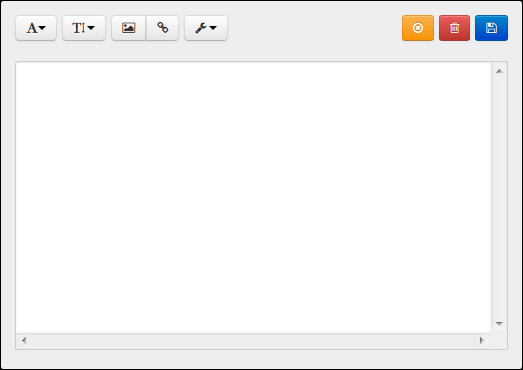Click the scroll down arrow of the editor

[499, 323]
